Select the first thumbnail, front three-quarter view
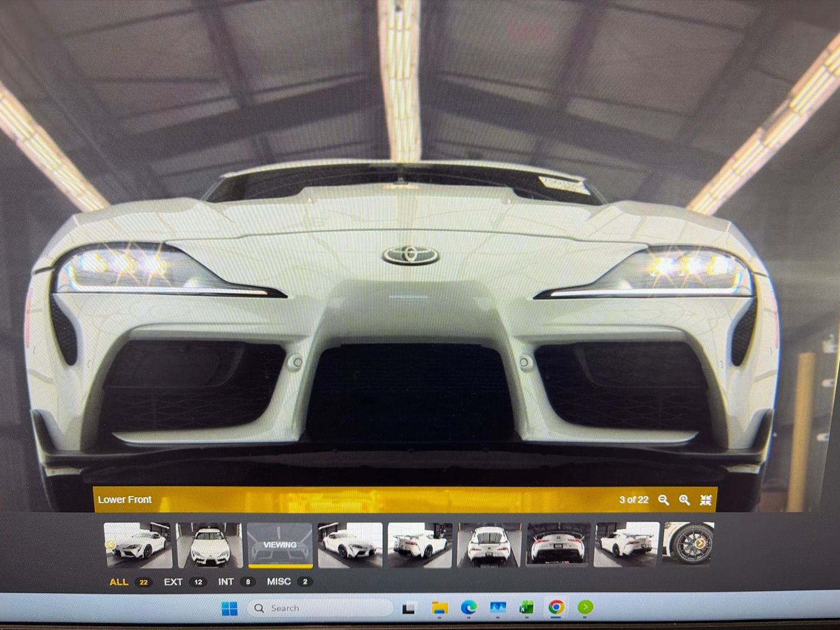The height and width of the screenshot is (630, 840). click(x=139, y=545)
